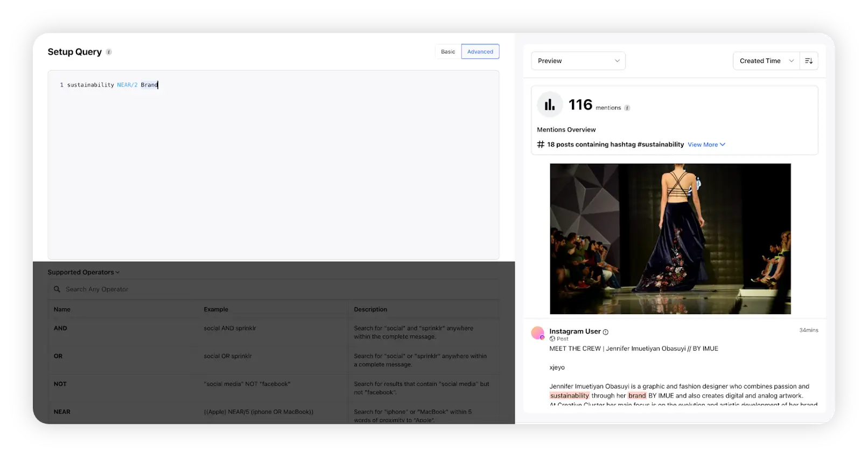Select the OR operator row
868x457 pixels.
pos(274,360)
